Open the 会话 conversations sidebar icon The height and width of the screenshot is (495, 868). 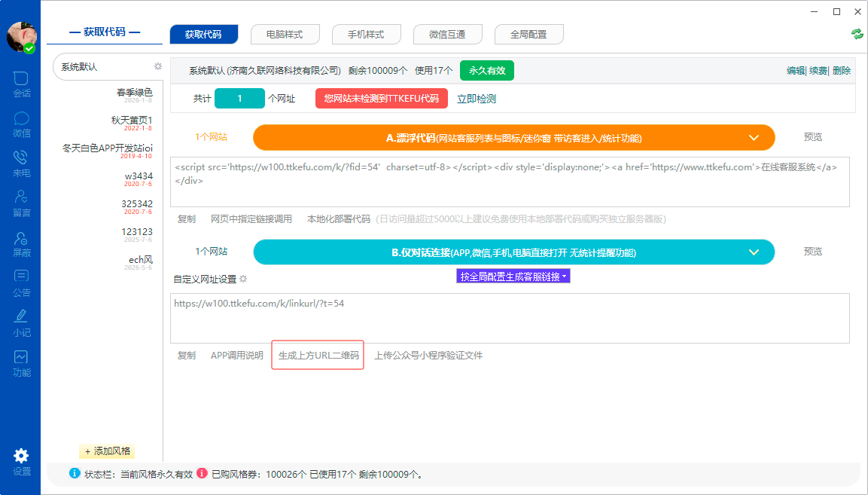pos(21,84)
